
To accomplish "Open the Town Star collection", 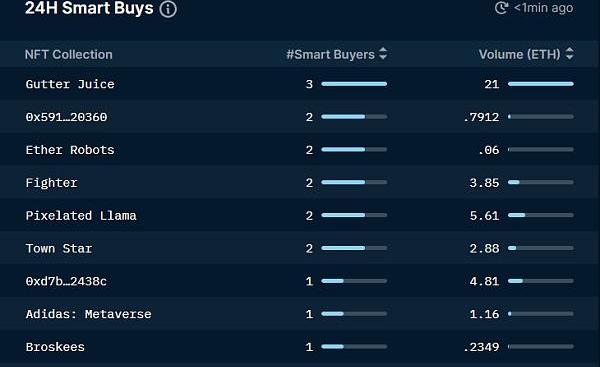I will [59, 249].
